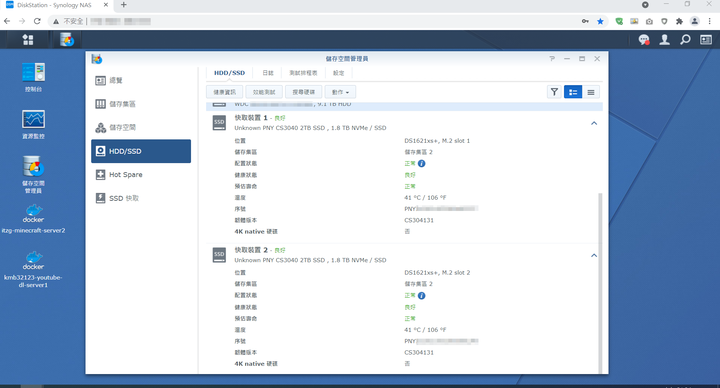
Task: Close the DiskStation browser tab
Action: [x=106, y=5]
